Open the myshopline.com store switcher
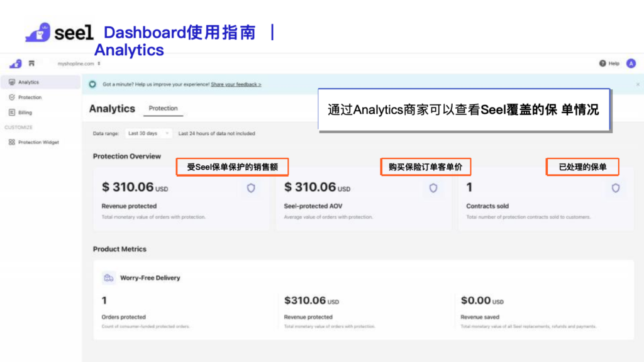 pyautogui.click(x=79, y=63)
